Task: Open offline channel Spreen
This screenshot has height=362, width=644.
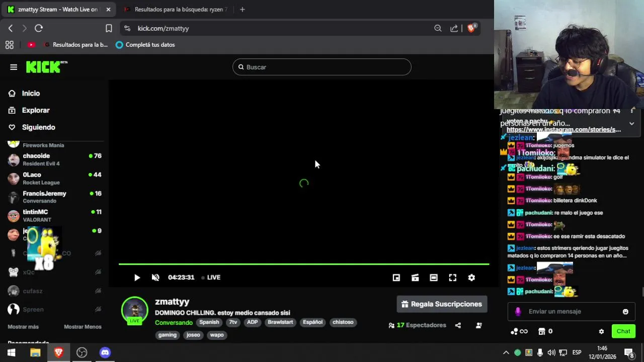Action: coord(54,309)
